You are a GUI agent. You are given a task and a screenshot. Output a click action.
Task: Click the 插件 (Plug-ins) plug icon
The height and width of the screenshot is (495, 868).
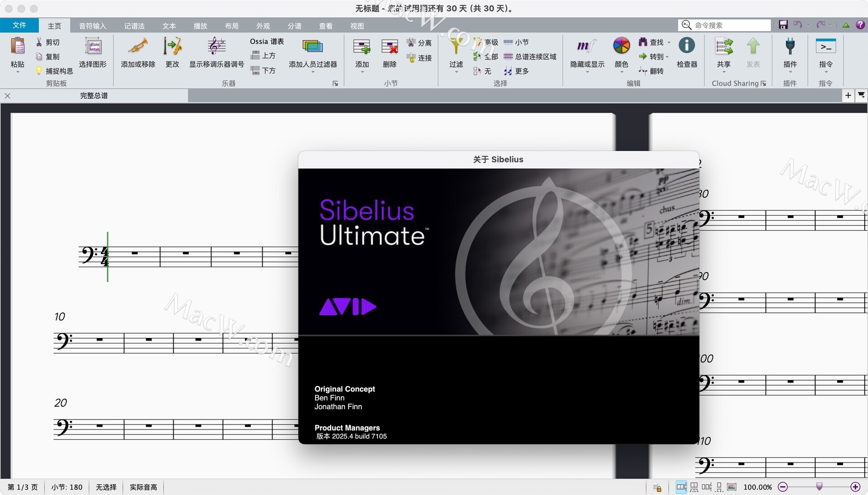pos(790,46)
